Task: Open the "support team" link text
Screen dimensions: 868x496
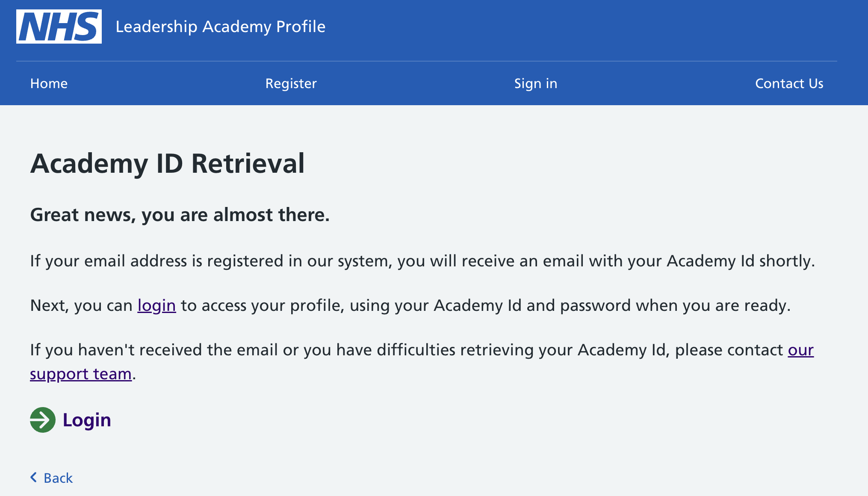Action: pyautogui.click(x=81, y=374)
